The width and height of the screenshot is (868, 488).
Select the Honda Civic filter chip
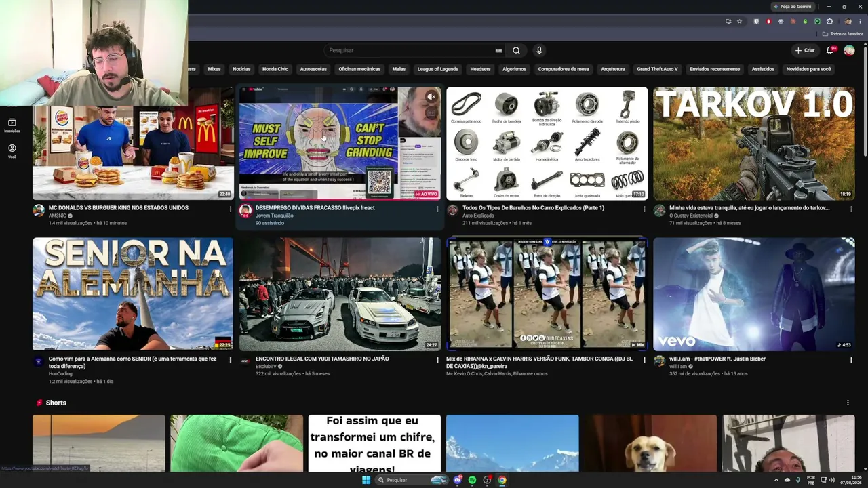pyautogui.click(x=275, y=69)
